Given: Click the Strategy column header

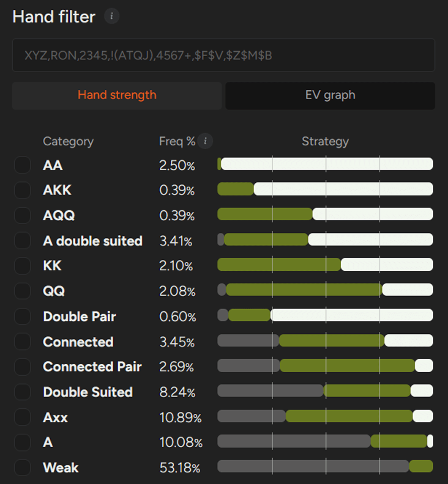Looking at the screenshot, I should pyautogui.click(x=325, y=141).
